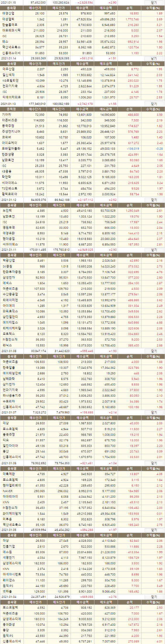Image resolution: width=165 pixels, height=644 pixels.
Task: Click the SK증권 entry
Action: (7, 266)
